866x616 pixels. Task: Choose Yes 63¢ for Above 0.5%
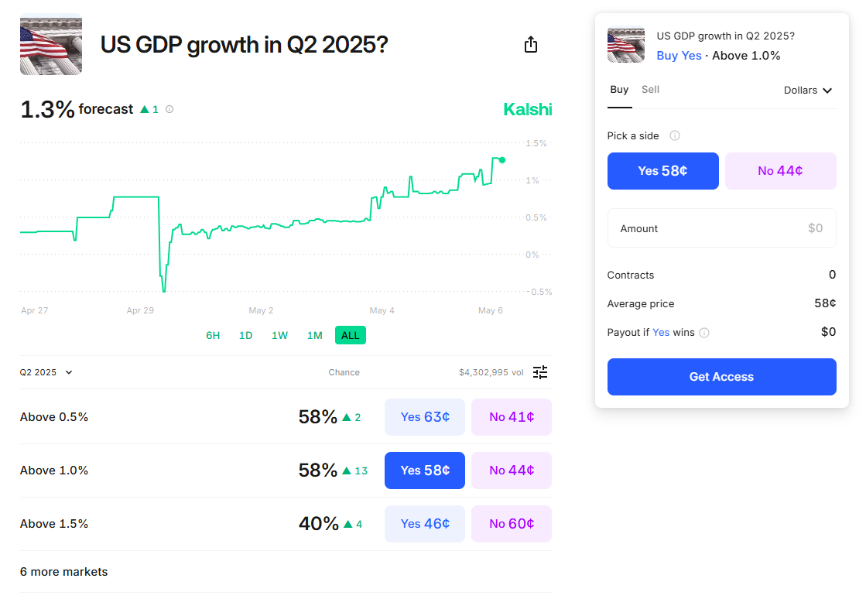tap(425, 417)
